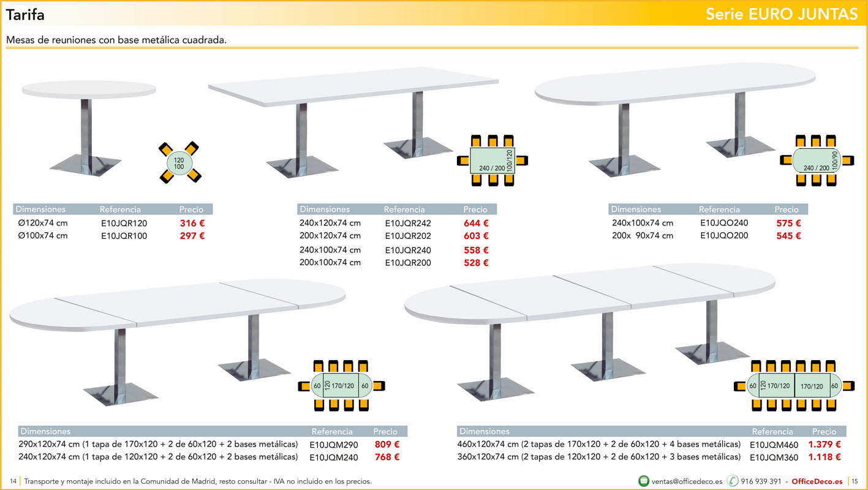Select the large rectangular table photo
The width and height of the screenshot is (868, 490).
pyautogui.click(x=352, y=119)
